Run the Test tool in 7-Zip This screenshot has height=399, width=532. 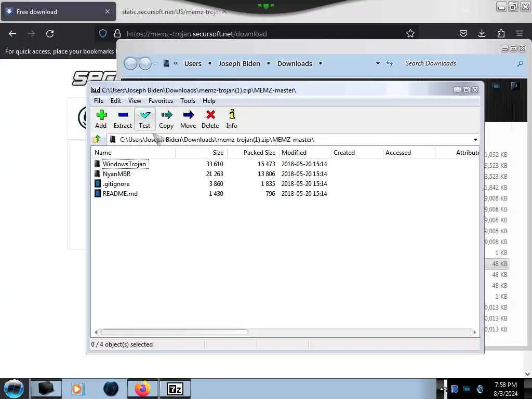coord(144,119)
